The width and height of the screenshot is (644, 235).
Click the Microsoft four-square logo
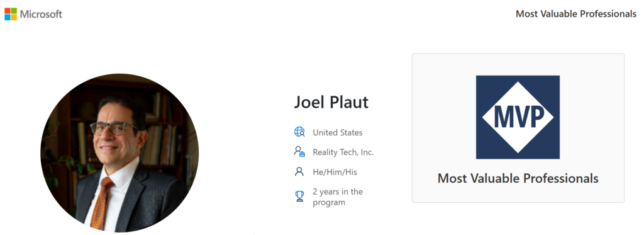[11, 14]
